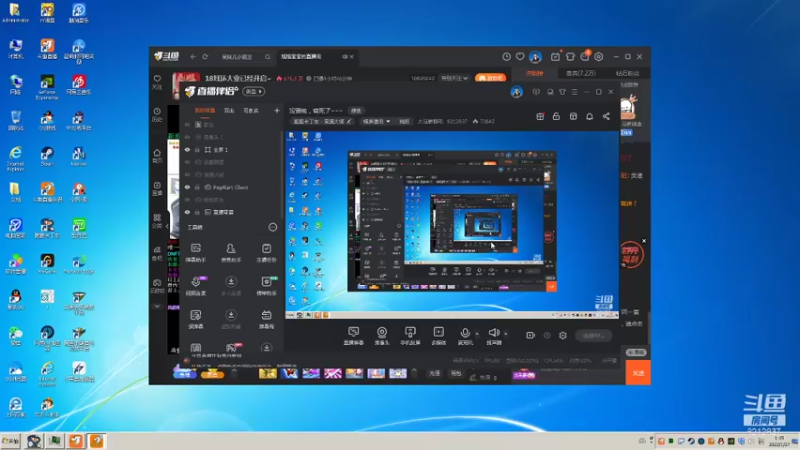This screenshot has width=800, height=450.
Task: Add a new scene with plus button
Action: pyautogui.click(x=277, y=110)
